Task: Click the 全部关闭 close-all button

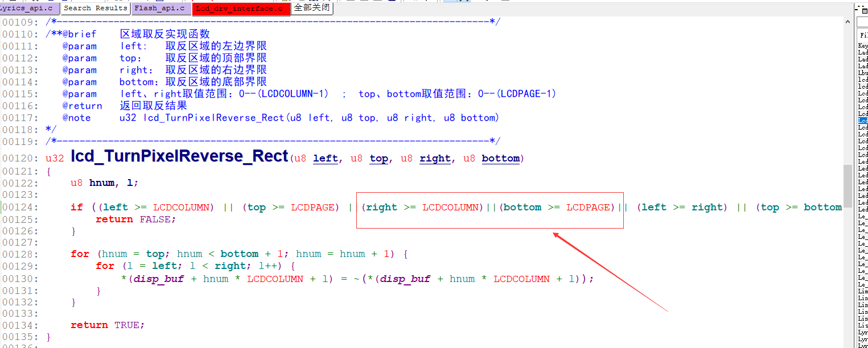Action: click(x=312, y=8)
